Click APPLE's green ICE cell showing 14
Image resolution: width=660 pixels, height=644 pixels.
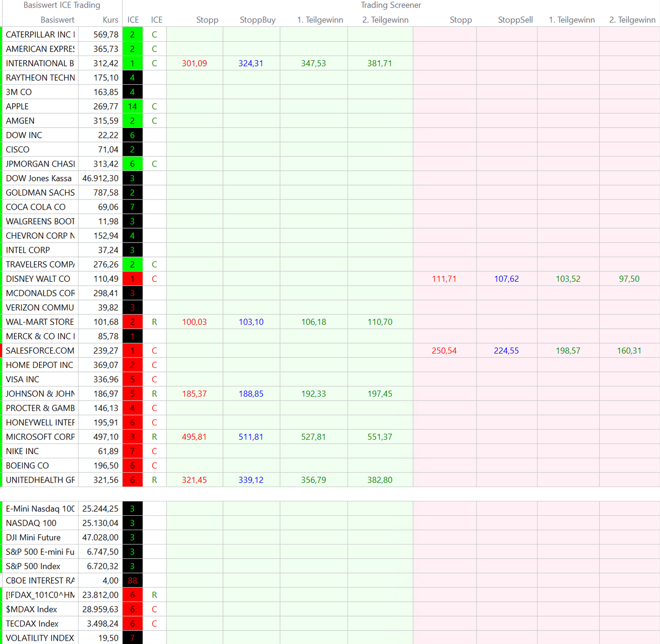(x=133, y=106)
